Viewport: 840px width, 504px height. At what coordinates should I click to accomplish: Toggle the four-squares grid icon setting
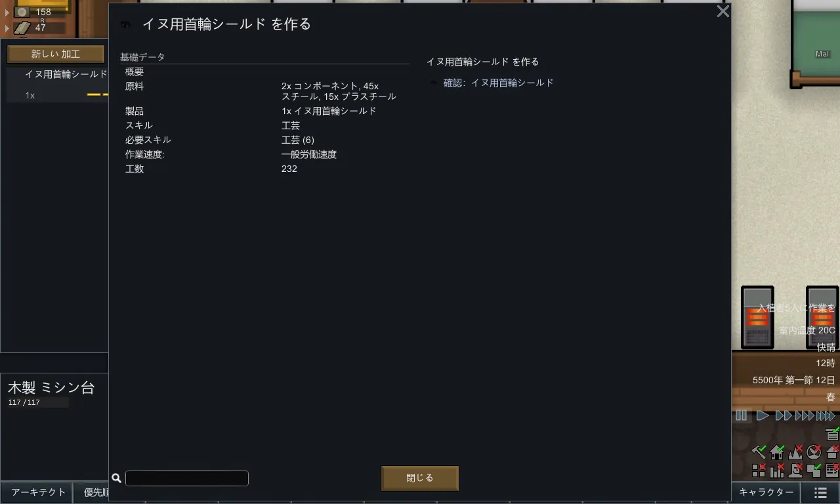coord(759,470)
